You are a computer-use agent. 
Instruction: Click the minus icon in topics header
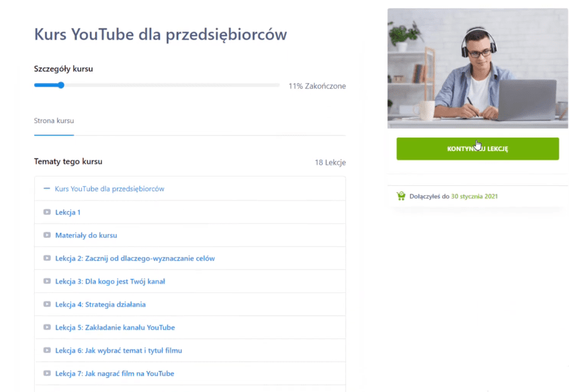coord(46,189)
